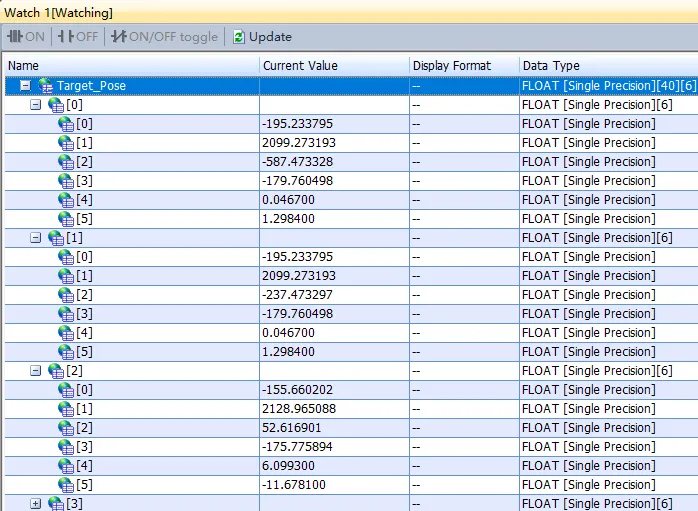Image resolution: width=698 pixels, height=511 pixels.
Task: Expand the [3] array group
Action: tap(35, 503)
